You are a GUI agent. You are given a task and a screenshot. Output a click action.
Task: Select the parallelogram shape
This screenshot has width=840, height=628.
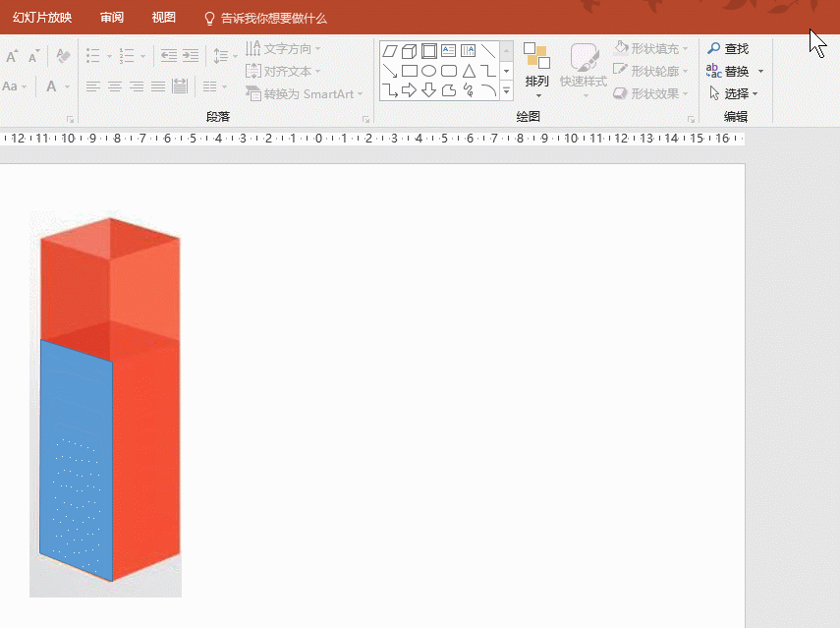390,51
